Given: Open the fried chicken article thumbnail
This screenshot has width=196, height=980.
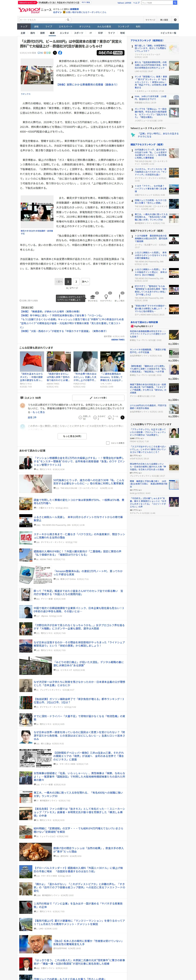Looking at the screenshot, I should click(36, 852).
